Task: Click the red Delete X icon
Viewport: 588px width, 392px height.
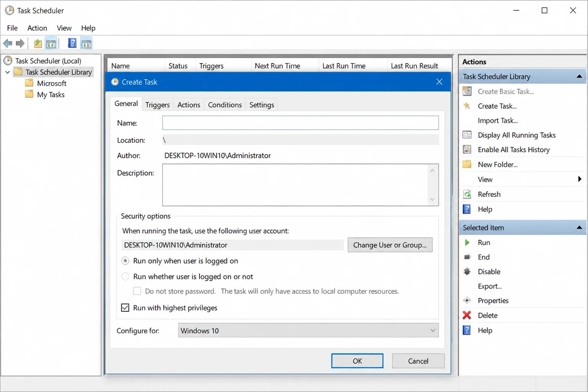Action: (x=467, y=315)
